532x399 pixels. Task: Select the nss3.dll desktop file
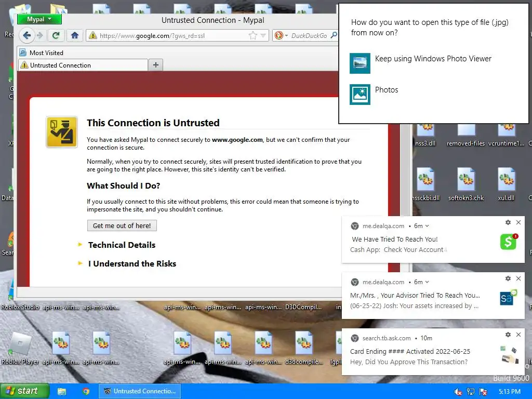tap(425, 136)
